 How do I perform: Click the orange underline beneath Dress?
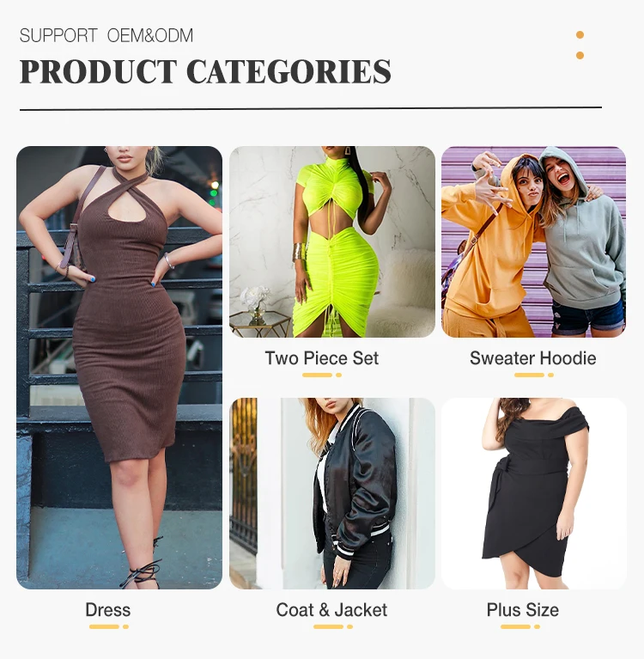[x=109, y=626]
